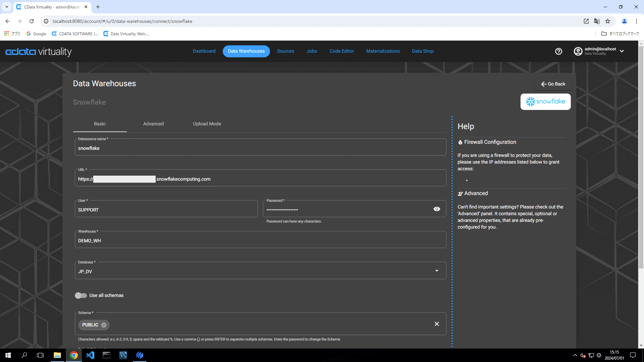Click the Snowflake logo badge

(545, 102)
